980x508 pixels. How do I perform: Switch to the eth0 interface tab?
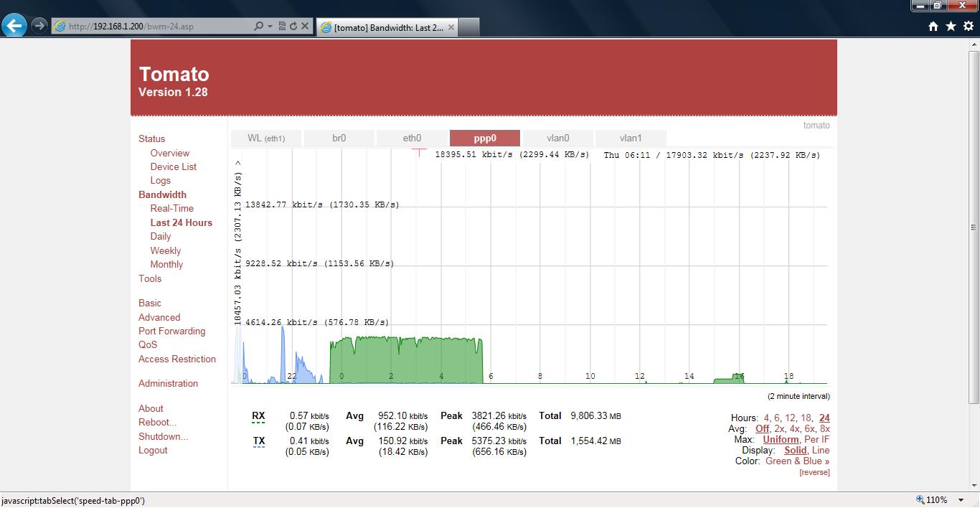coord(412,138)
